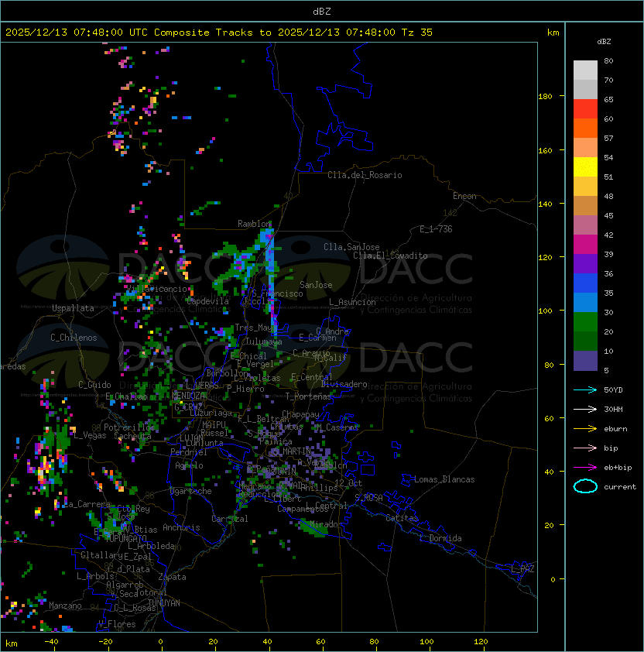Pick the purple 36-39 dBZ swatch
Screen dimensions: 644x652
tap(585, 263)
